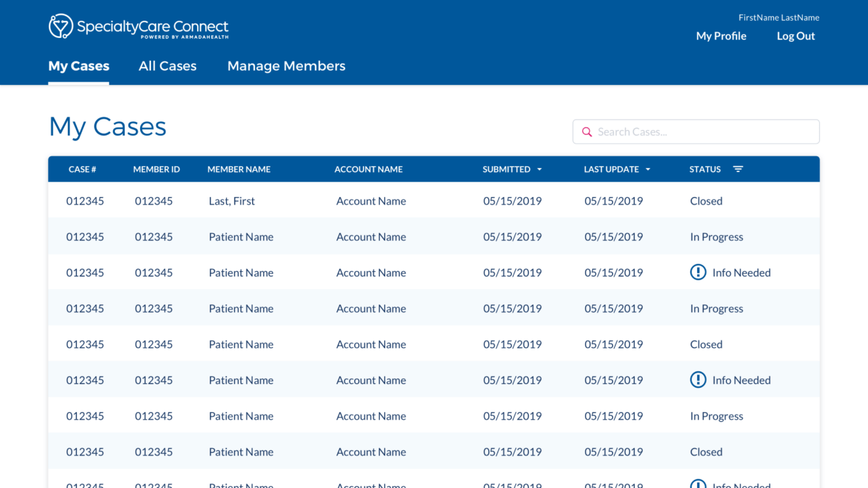Click the Account Name column header
Screen dimensions: 868x488
[x=368, y=170]
